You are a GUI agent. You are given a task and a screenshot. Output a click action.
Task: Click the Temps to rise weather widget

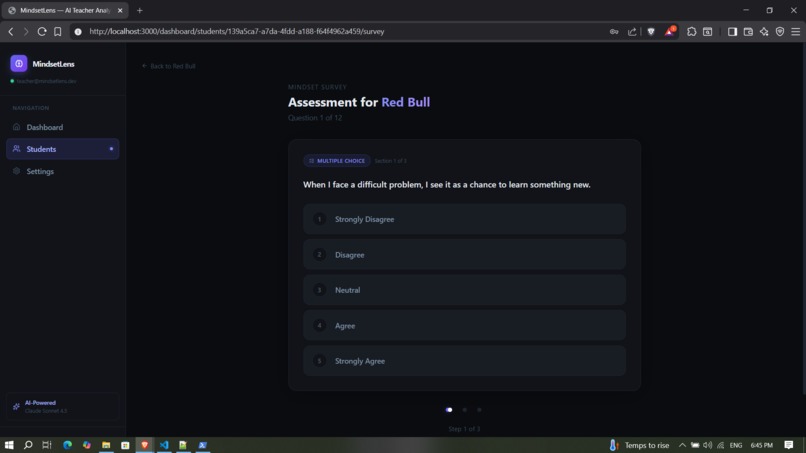click(639, 445)
